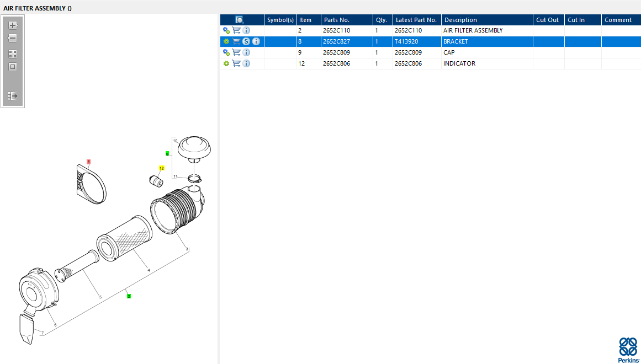The height and width of the screenshot is (364, 641).
Task: Sort by the Latest Part No. column header
Action: click(417, 20)
